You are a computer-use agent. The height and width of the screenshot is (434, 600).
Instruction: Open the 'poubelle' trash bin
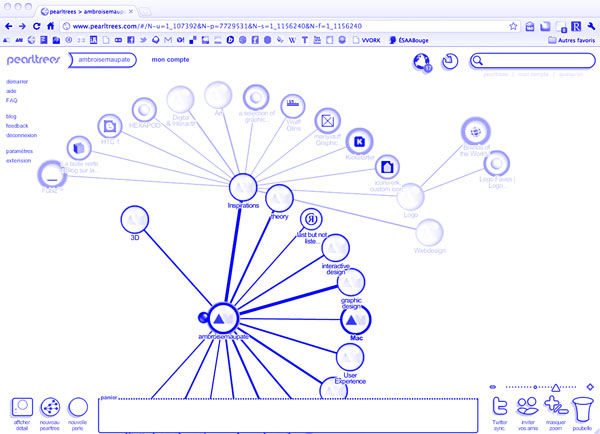(582, 409)
